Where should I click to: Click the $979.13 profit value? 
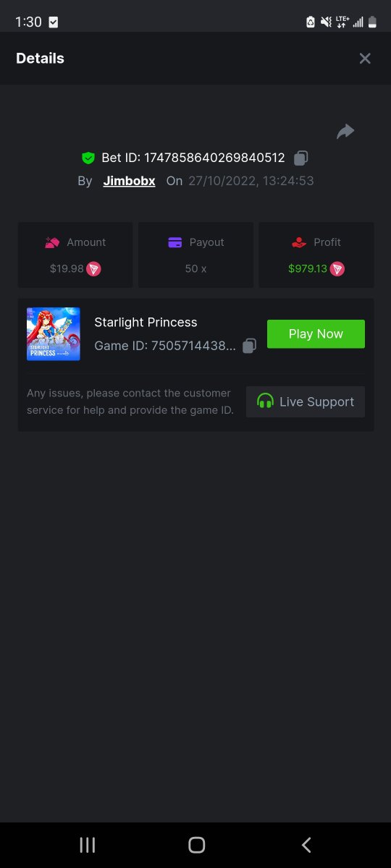click(308, 269)
